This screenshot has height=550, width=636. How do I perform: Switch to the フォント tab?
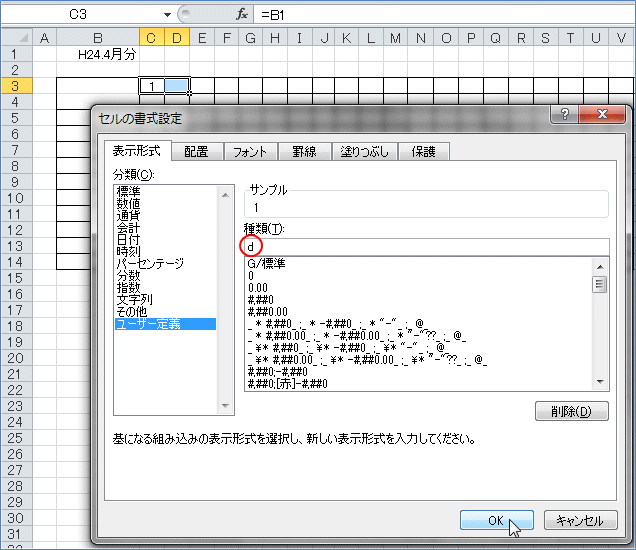coord(249,152)
